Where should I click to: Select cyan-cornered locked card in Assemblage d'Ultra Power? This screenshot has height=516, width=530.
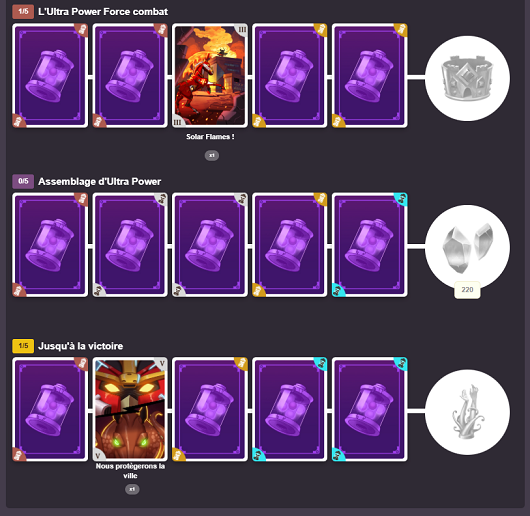[x=369, y=245]
